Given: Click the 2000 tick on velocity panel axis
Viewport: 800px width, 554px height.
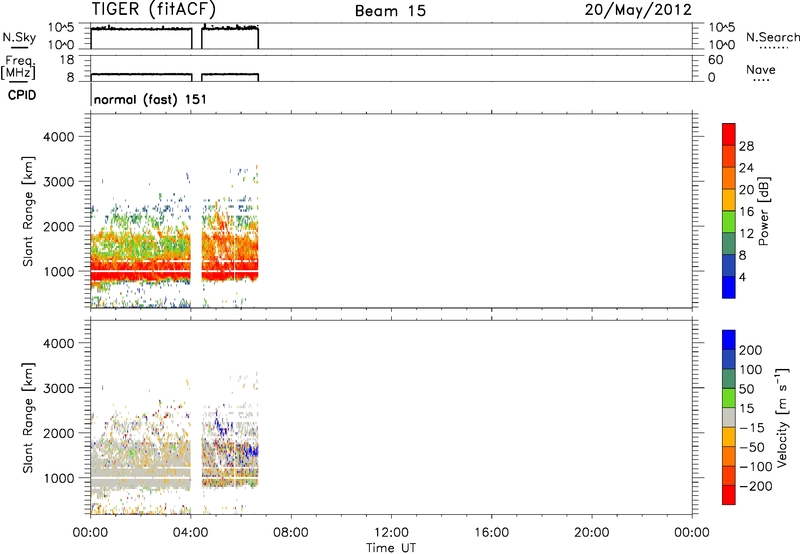Looking at the screenshot, I should (59, 433).
